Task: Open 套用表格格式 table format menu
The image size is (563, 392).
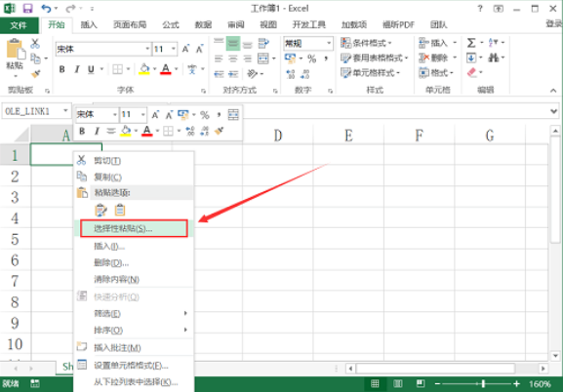Action: (375, 58)
